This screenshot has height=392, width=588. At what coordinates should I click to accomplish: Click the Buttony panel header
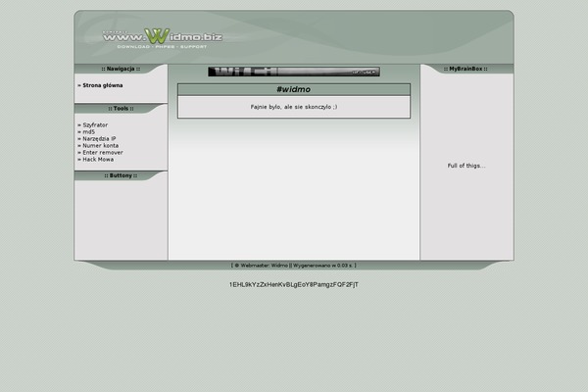121,176
